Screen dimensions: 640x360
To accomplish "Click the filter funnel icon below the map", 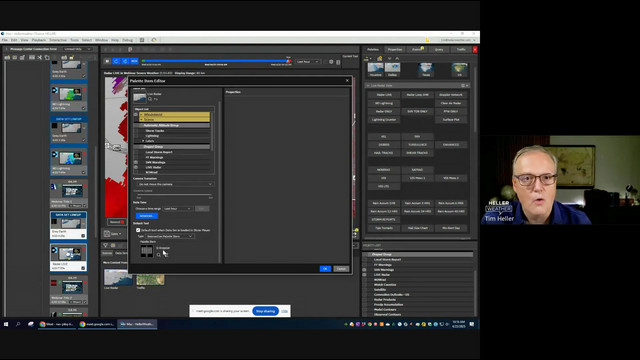I will coord(105,245).
